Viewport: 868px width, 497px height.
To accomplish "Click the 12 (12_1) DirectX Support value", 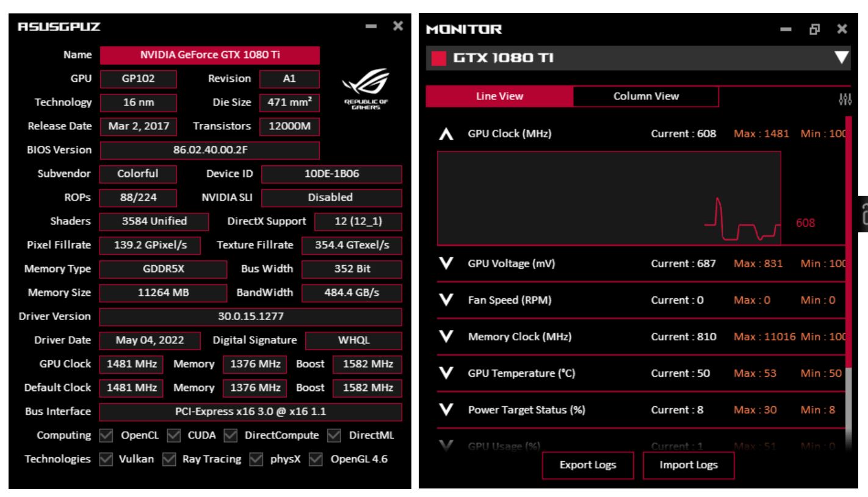I will (x=359, y=221).
